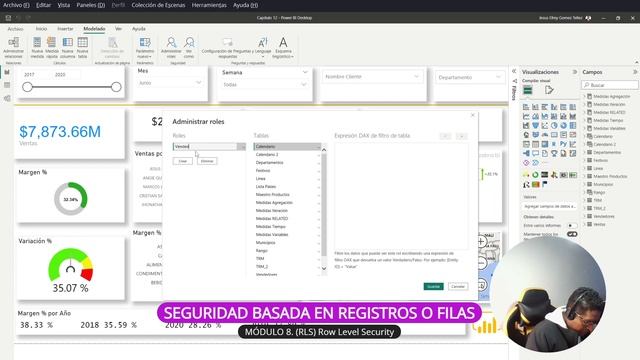Screen dimensions: 640x360
Task: Switch to Data view in left sidebar
Action: tap(7, 85)
